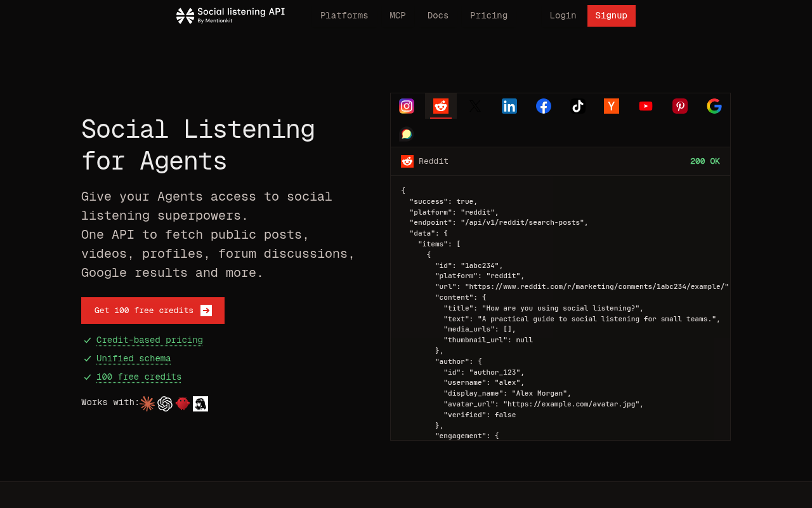Get 100 free credits
The image size is (812, 508).
(x=153, y=311)
